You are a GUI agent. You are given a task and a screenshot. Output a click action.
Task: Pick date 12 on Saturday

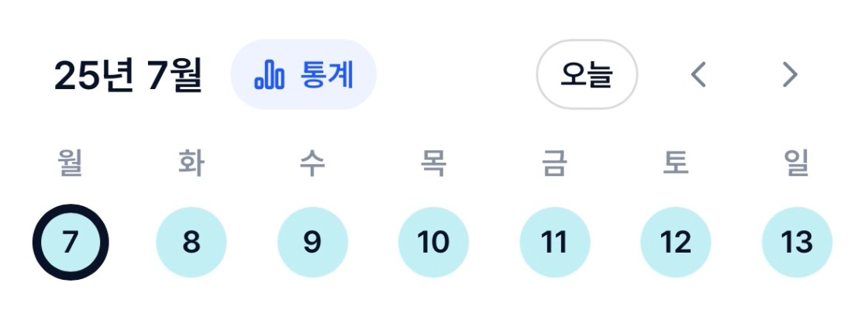click(676, 242)
